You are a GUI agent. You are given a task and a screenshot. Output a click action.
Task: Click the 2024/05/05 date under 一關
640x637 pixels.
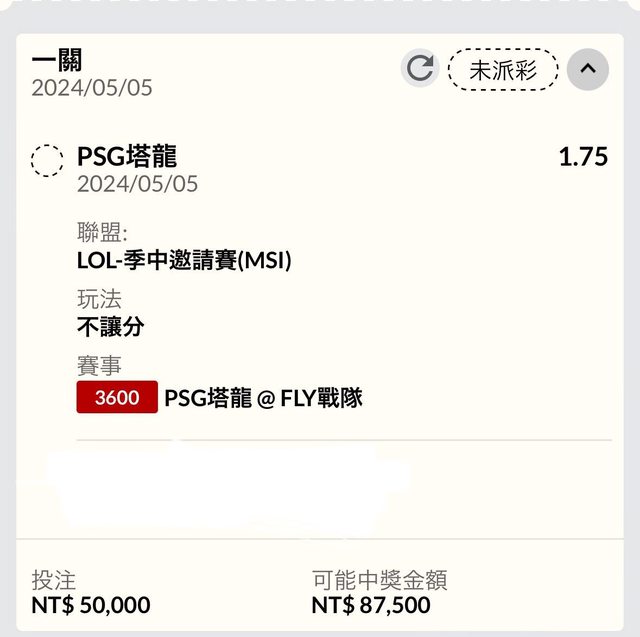[x=92, y=88]
